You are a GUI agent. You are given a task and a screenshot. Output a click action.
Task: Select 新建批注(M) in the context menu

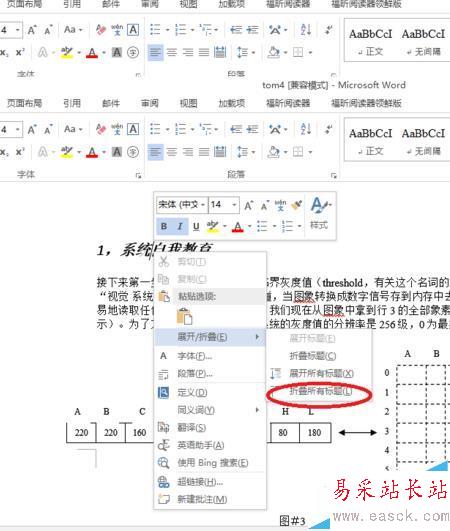(x=202, y=499)
